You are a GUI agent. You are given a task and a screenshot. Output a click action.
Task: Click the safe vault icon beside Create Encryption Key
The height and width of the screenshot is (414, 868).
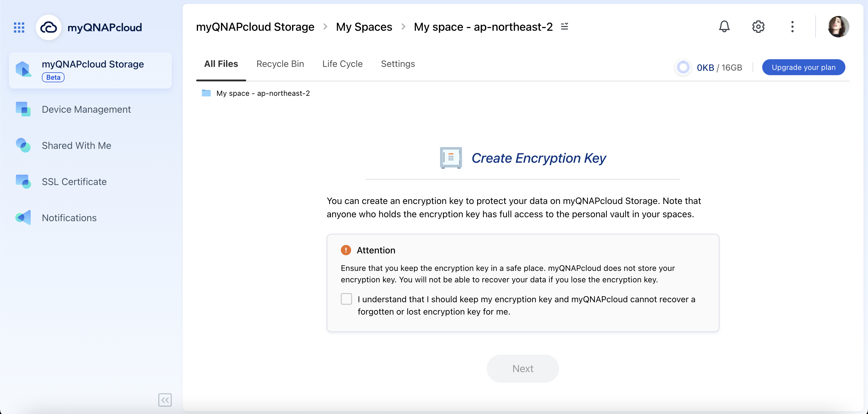point(451,158)
